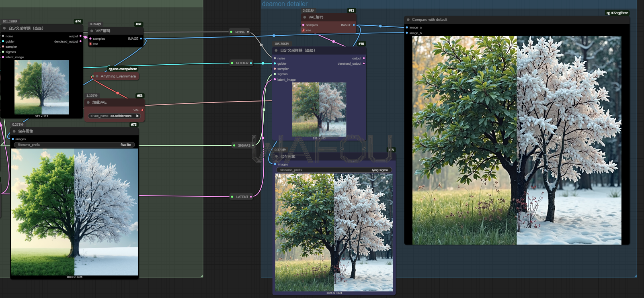Edit filename_prefix field showing lying sigma
644x298 pixels.
point(334,170)
